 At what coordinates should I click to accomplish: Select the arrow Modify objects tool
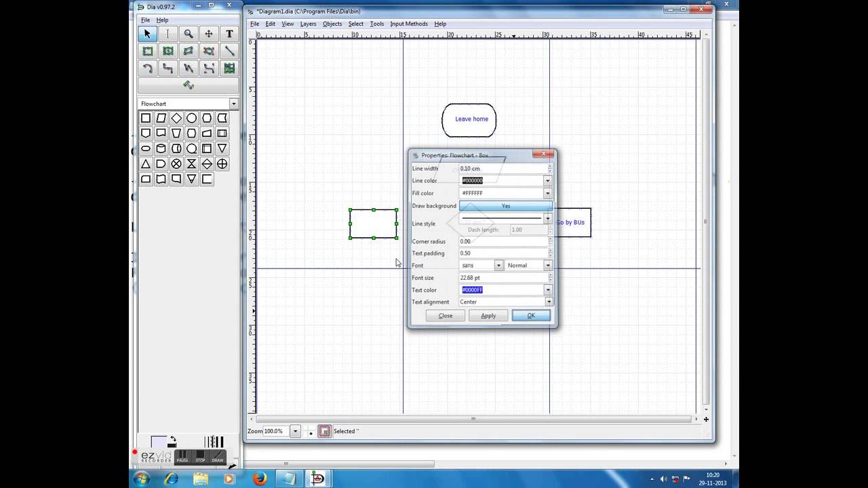pos(147,34)
